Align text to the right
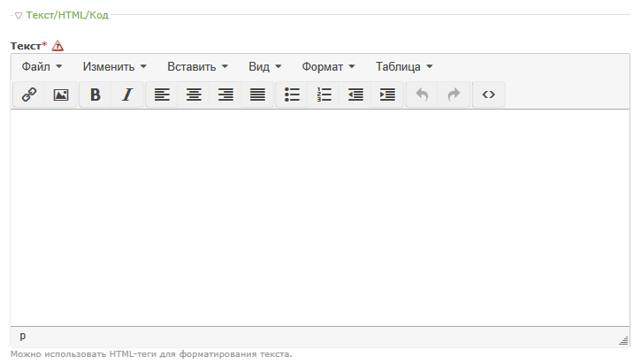Screen dimensions: 641x364 point(225,95)
